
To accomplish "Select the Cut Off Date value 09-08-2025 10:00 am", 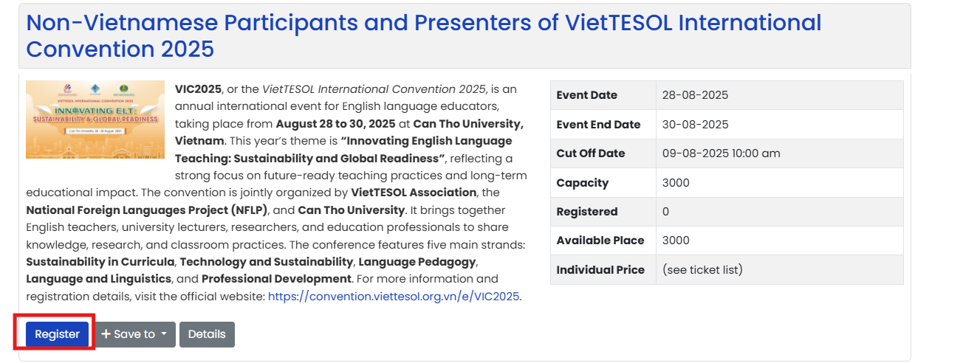I will tap(721, 153).
